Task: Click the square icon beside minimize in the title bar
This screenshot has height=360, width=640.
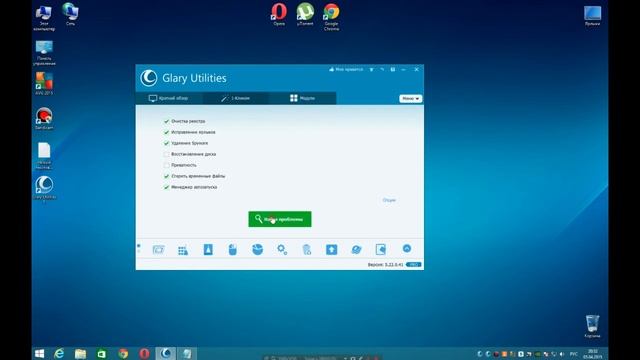Action: (393, 70)
